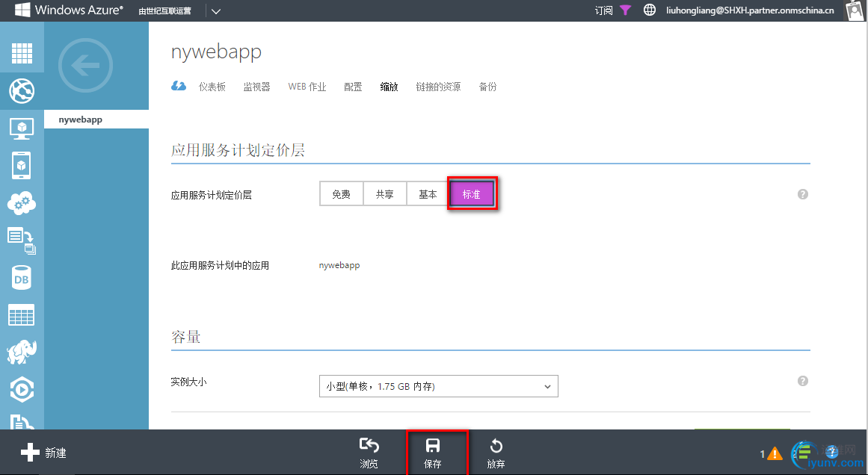Click nywebapp under apps in this plan
The width and height of the screenshot is (868, 475).
339,265
